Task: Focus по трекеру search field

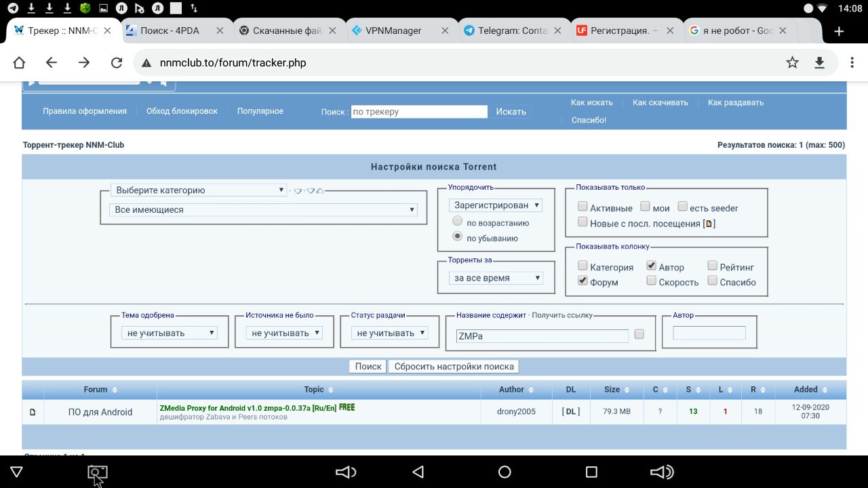Action: click(x=419, y=112)
